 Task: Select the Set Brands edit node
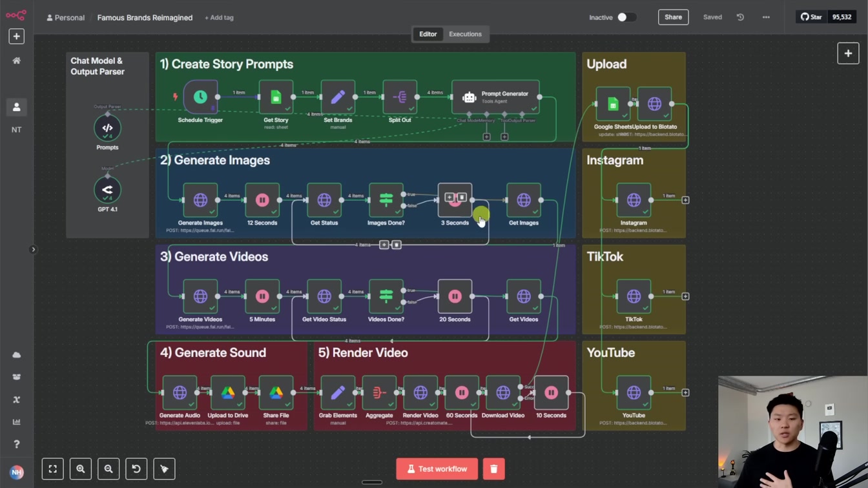pyautogui.click(x=338, y=97)
